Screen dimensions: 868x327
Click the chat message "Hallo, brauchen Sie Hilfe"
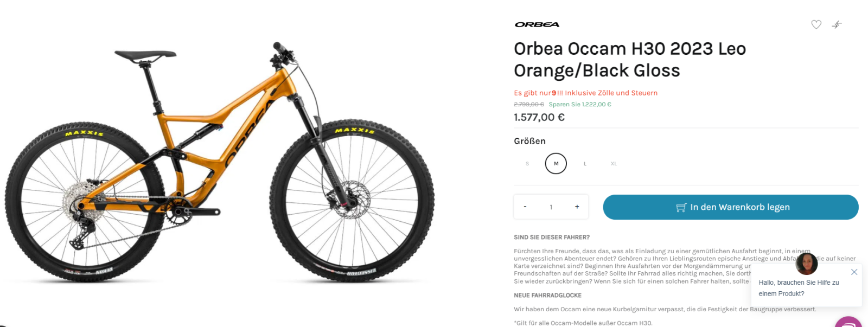pyautogui.click(x=799, y=288)
